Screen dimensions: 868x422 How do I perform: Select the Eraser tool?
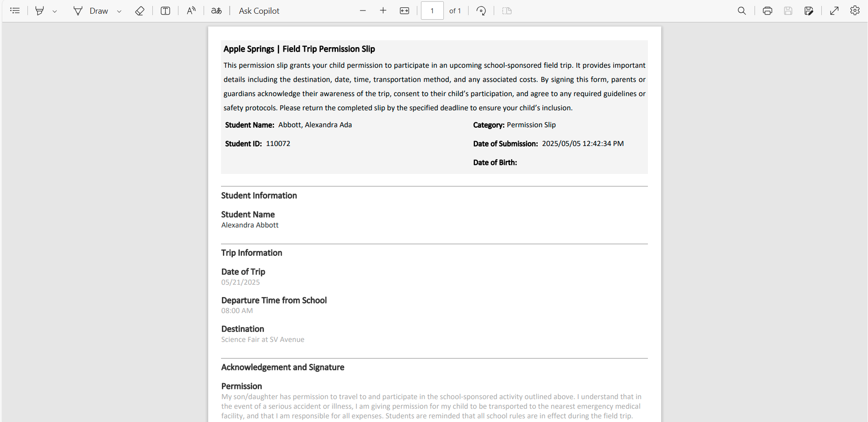tap(140, 11)
